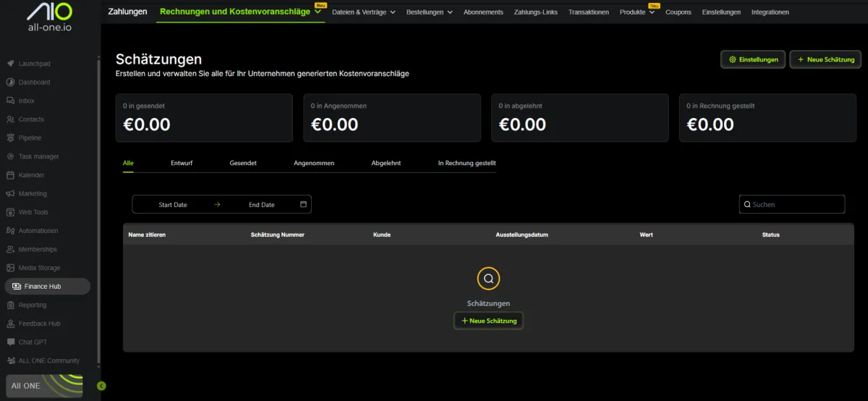Go to Transaktionen in top menu
Image resolution: width=868 pixels, height=401 pixels.
click(589, 12)
